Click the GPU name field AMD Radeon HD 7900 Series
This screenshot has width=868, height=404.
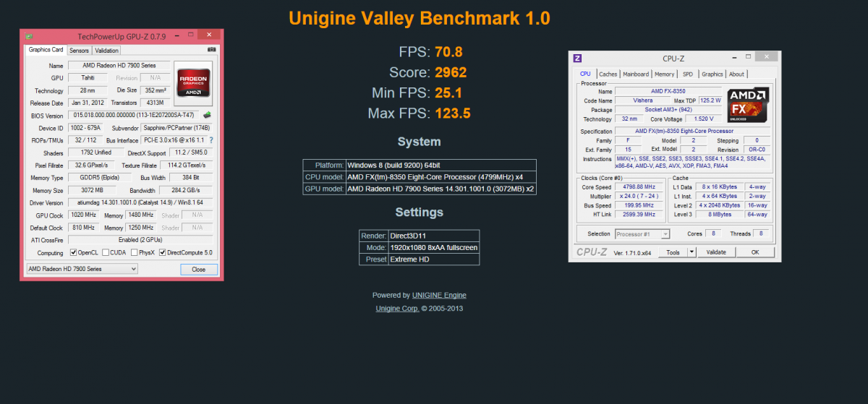point(119,65)
